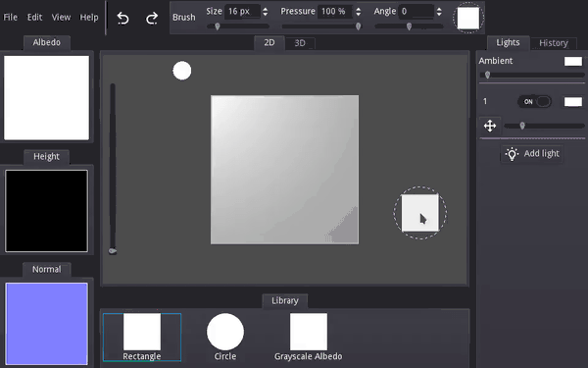Select the Normal map thumbnail
This screenshot has height=368, width=588.
[46, 324]
